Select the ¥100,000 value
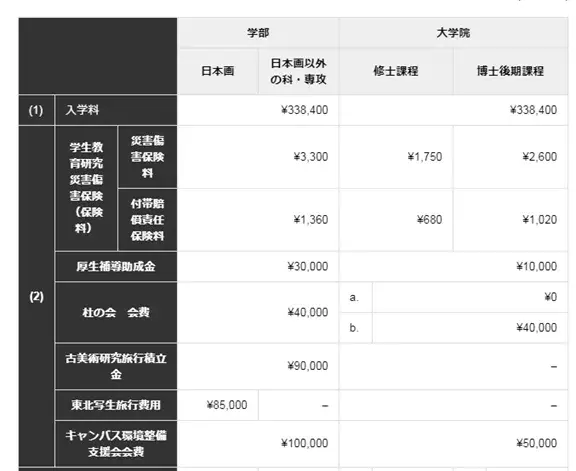 click(x=305, y=443)
